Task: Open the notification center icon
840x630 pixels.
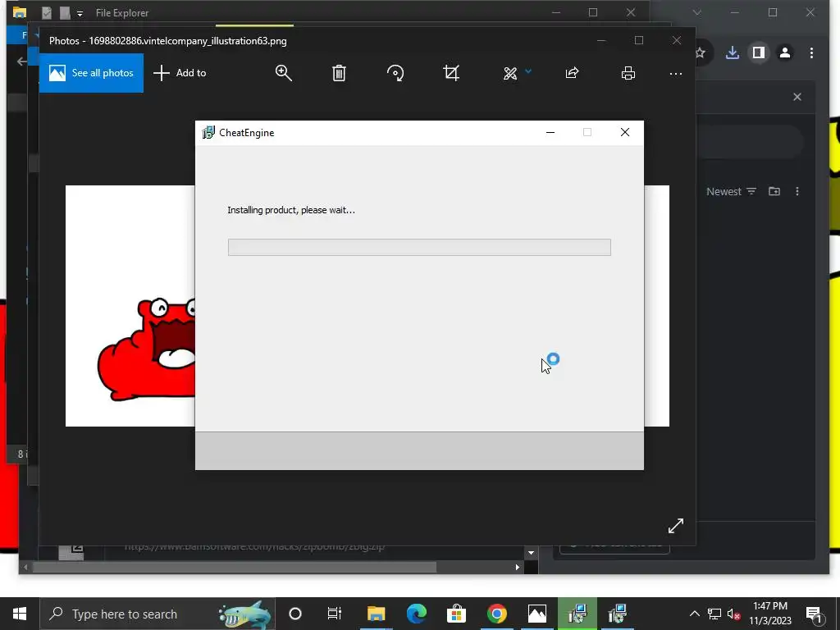Action: [814, 614]
